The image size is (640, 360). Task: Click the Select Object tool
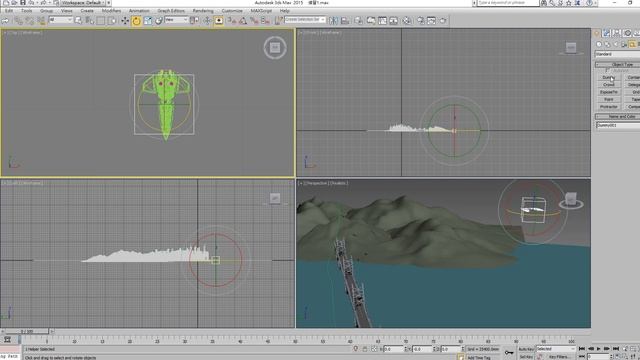[78, 20]
